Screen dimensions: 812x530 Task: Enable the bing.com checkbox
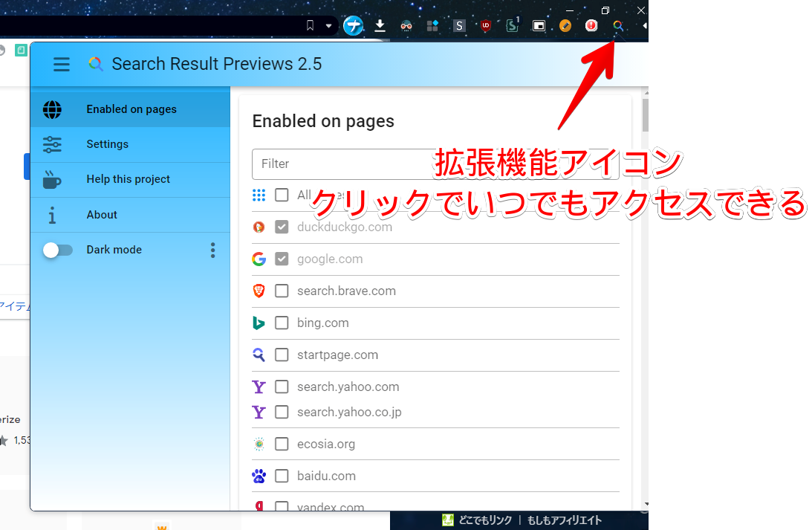point(282,323)
